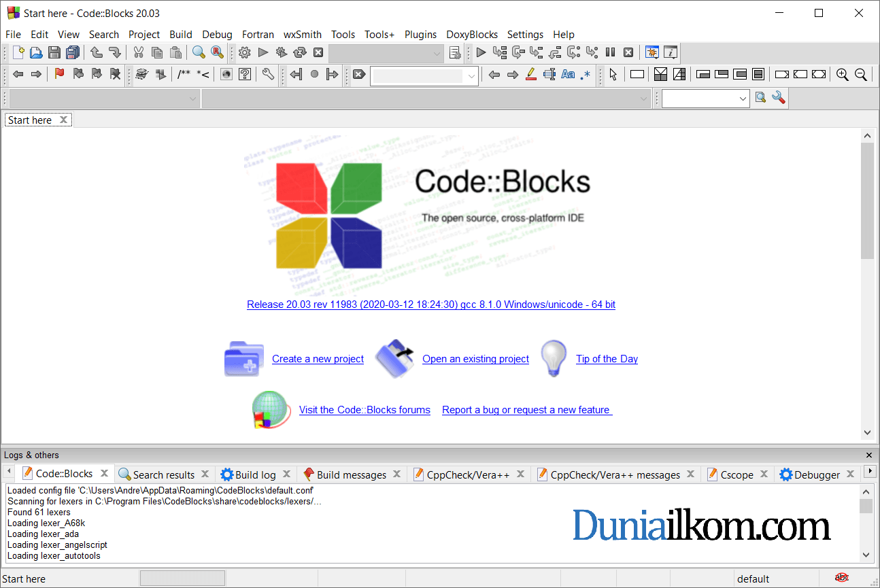Open Replace with the red R magnifier

point(217,52)
